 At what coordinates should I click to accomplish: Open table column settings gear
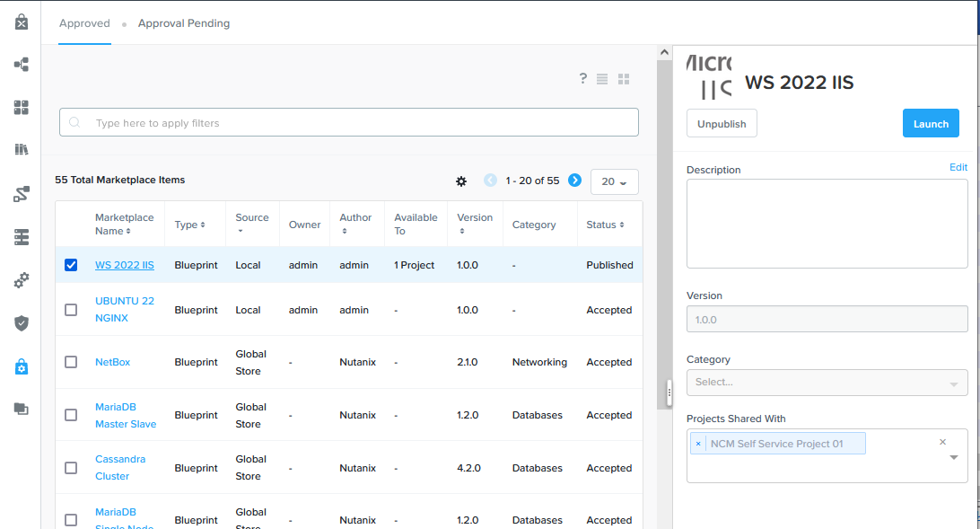coord(461,181)
